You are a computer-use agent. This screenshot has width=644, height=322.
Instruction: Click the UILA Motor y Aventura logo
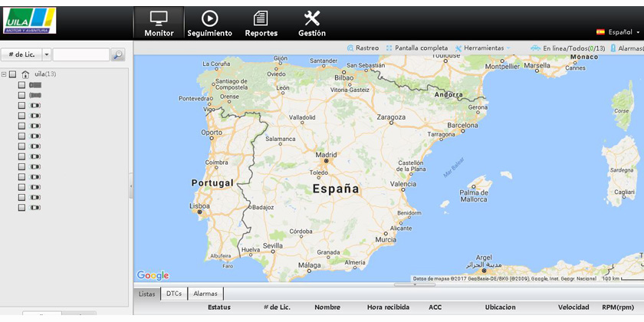30,21
